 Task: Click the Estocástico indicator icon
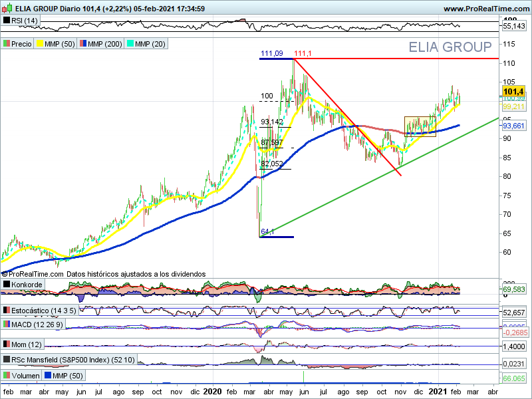6,310
